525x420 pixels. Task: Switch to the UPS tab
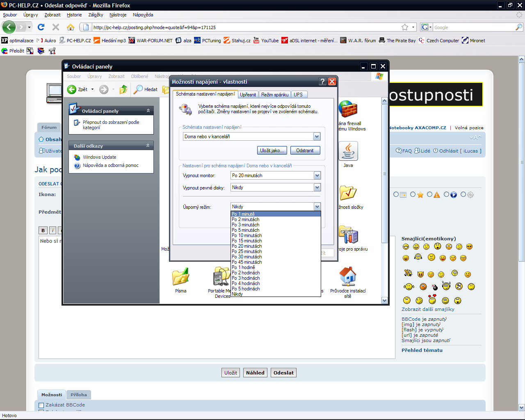[x=298, y=94]
